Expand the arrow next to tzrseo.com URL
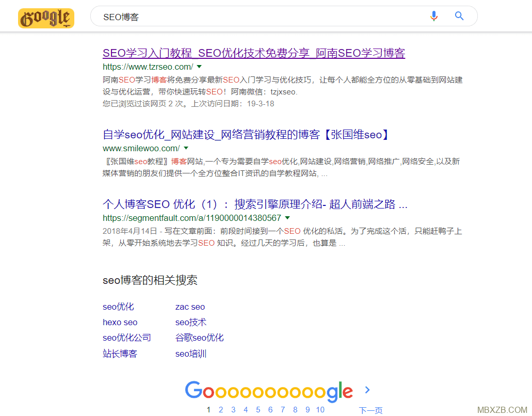 click(199, 67)
